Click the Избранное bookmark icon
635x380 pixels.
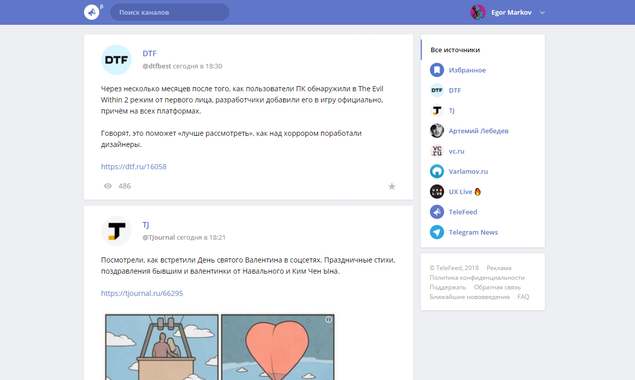[437, 70]
